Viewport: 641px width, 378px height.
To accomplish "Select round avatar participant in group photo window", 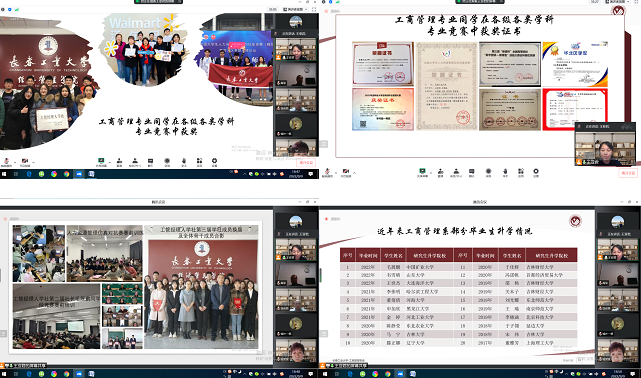I will [296, 324].
